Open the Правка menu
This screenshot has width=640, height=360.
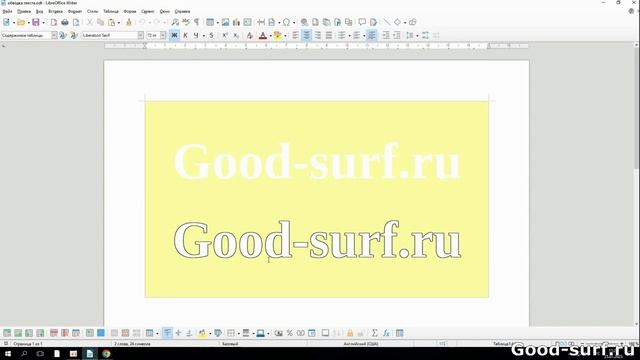tap(24, 11)
